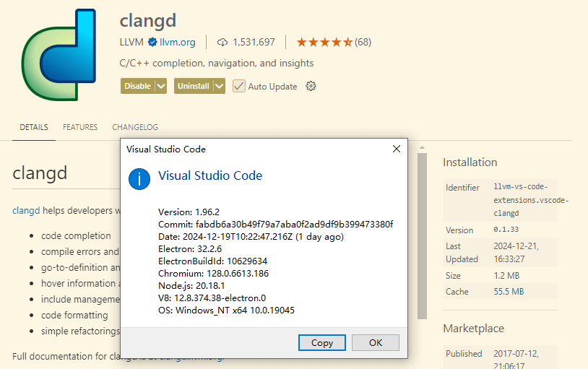Open the llvm.org publisher link

(x=178, y=42)
